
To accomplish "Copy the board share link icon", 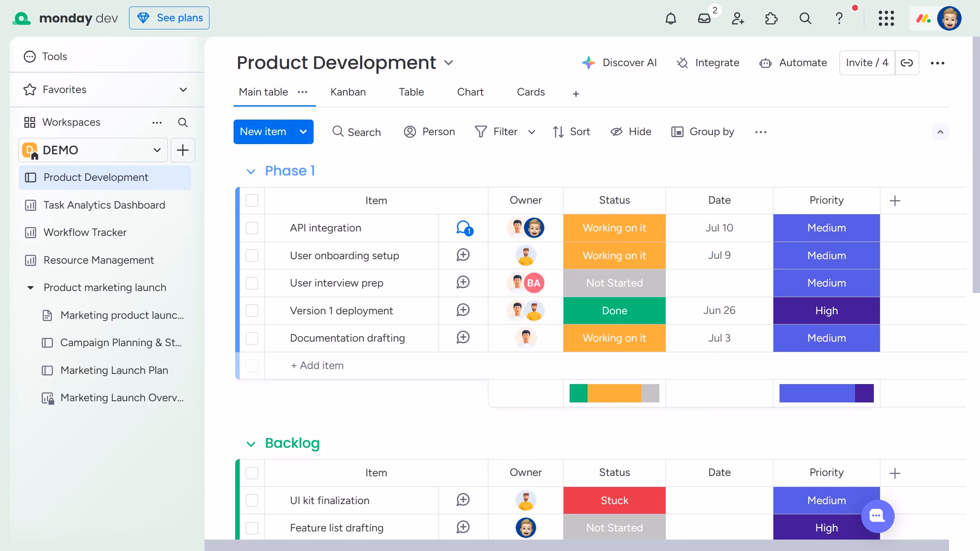I will pos(907,63).
